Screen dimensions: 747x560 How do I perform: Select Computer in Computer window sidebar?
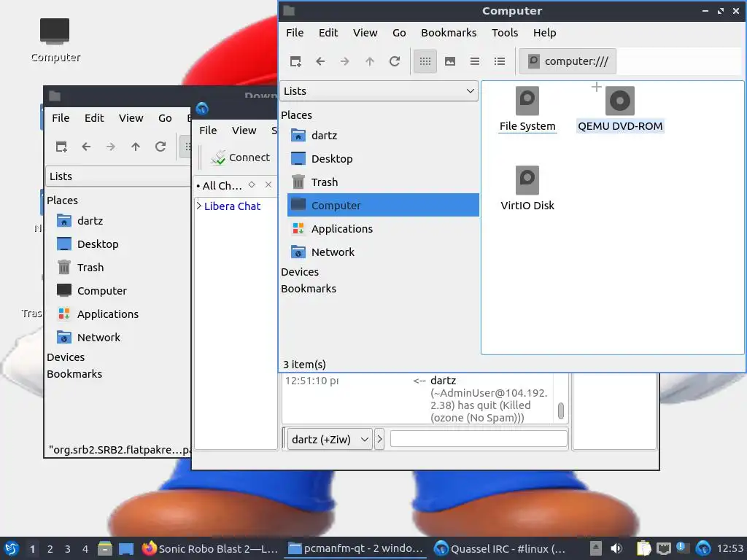[x=383, y=205]
